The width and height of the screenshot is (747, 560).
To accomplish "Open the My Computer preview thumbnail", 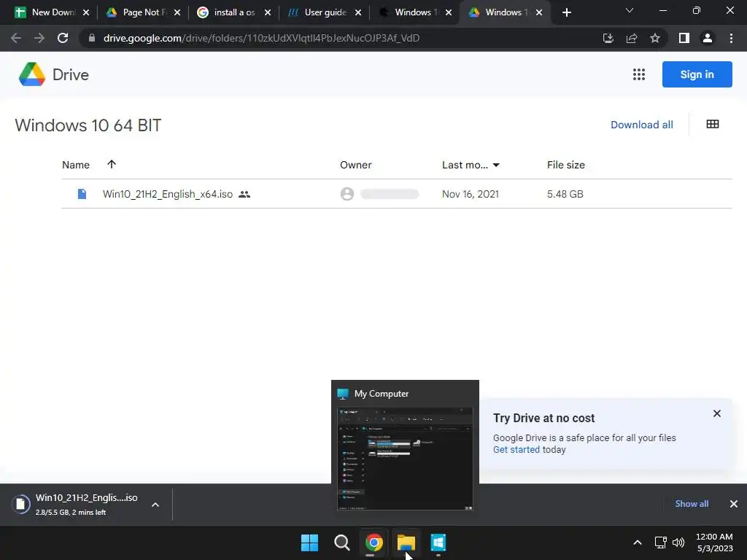I will tap(405, 458).
